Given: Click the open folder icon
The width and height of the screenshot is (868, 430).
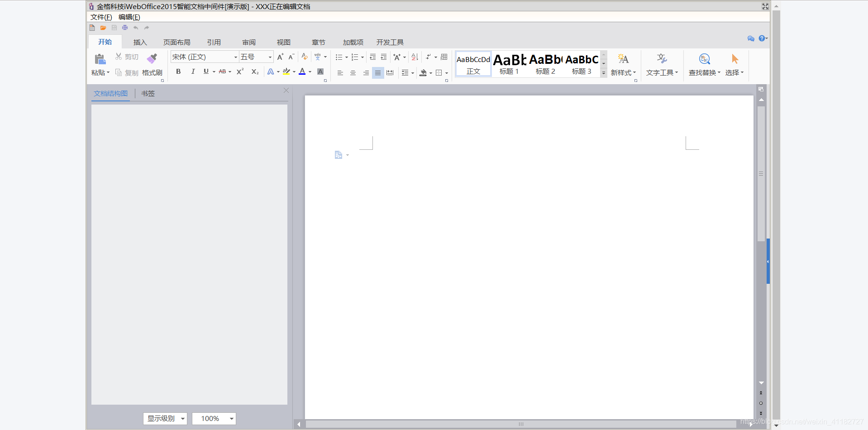Looking at the screenshot, I should (x=103, y=28).
